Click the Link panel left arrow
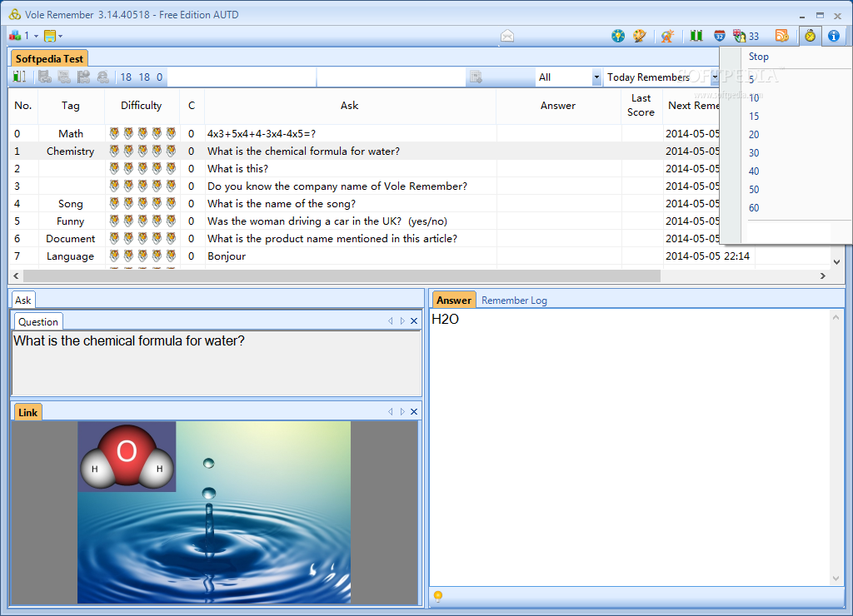Viewport: 853px width, 616px height. coord(390,411)
